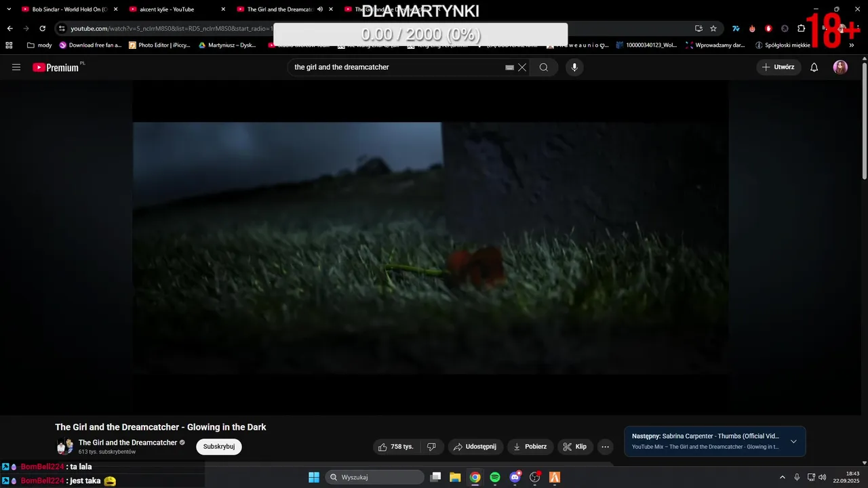Open more actions three-dot menu
The height and width of the screenshot is (488, 868).
[x=606, y=447]
